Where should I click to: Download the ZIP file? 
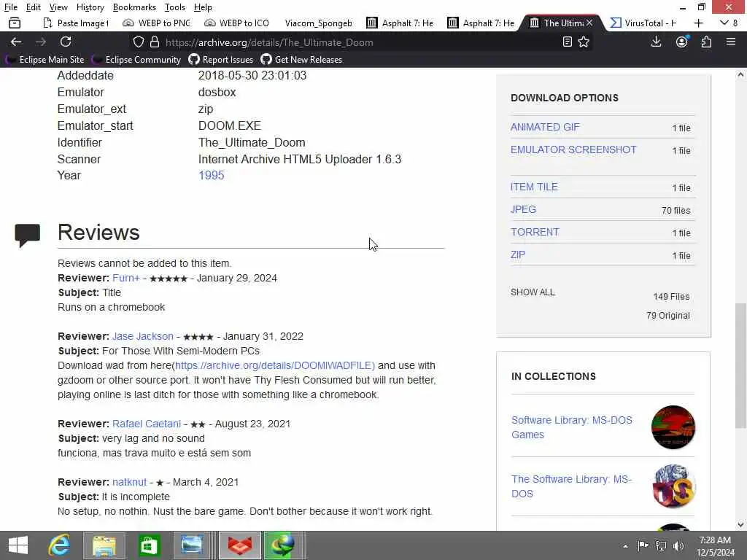coord(518,254)
